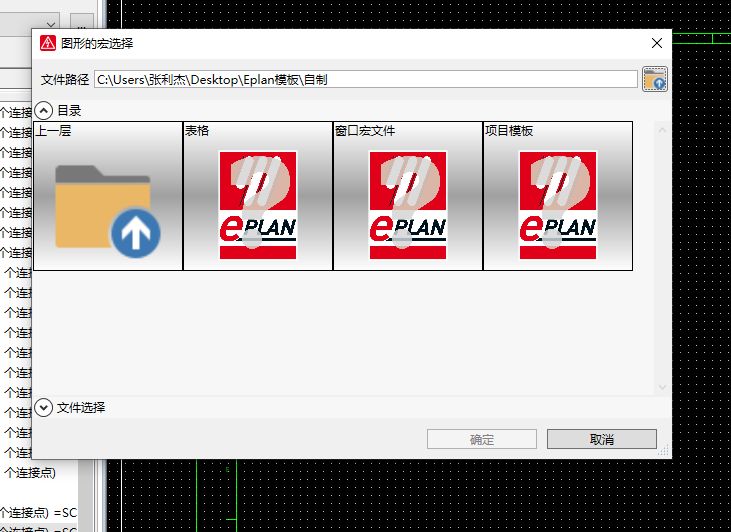
Task: Click directory list scroll-up arrow
Action: (662, 130)
